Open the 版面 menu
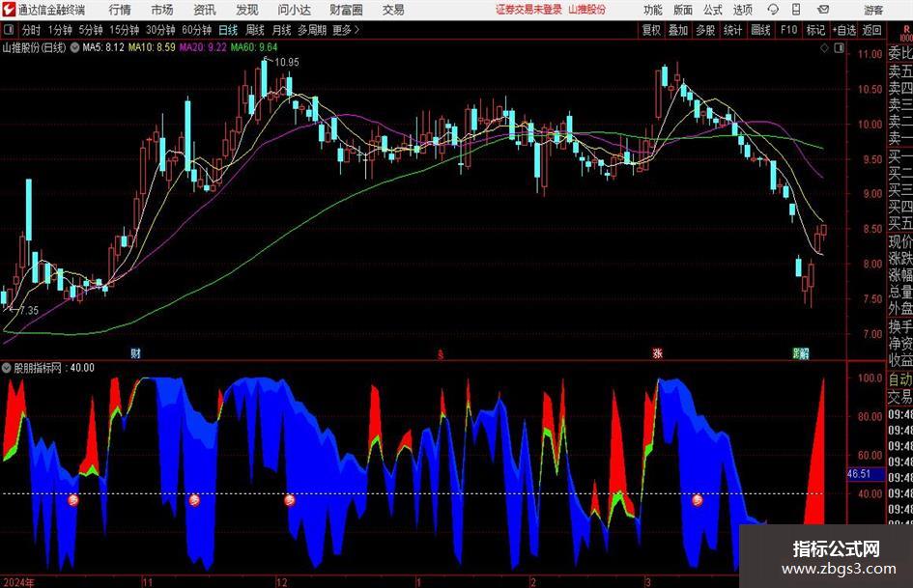Screen dimensions: 913x588 (682, 10)
